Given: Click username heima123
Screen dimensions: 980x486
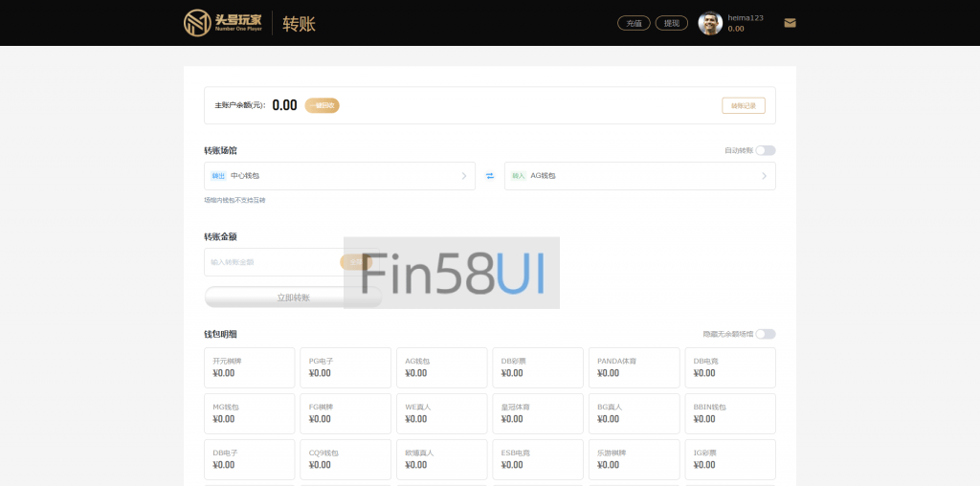Looking at the screenshot, I should click(x=746, y=18).
